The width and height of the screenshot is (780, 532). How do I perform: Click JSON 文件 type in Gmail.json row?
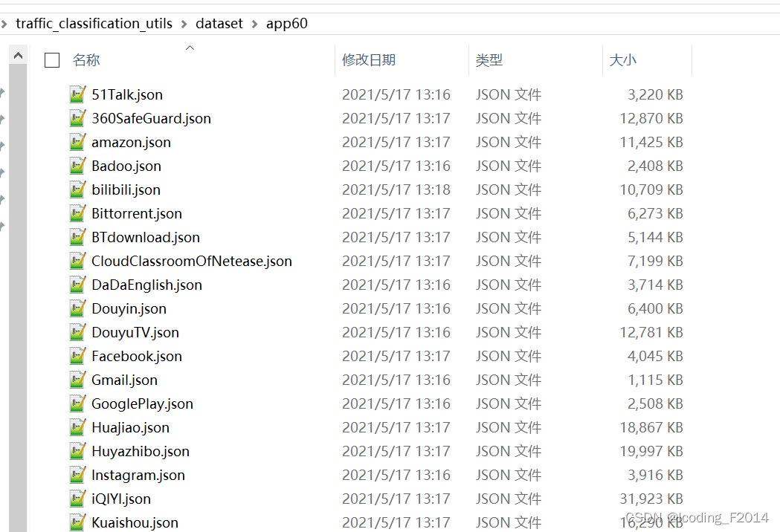pos(509,380)
